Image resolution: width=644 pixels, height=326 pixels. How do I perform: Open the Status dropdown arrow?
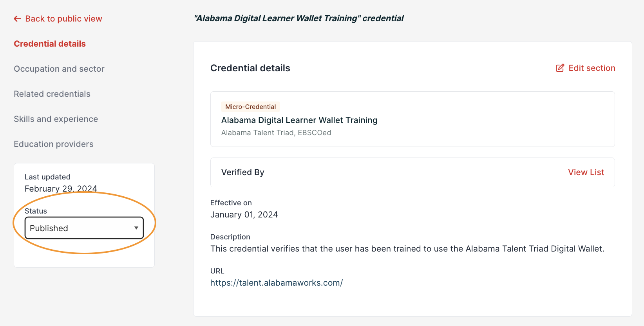point(136,228)
